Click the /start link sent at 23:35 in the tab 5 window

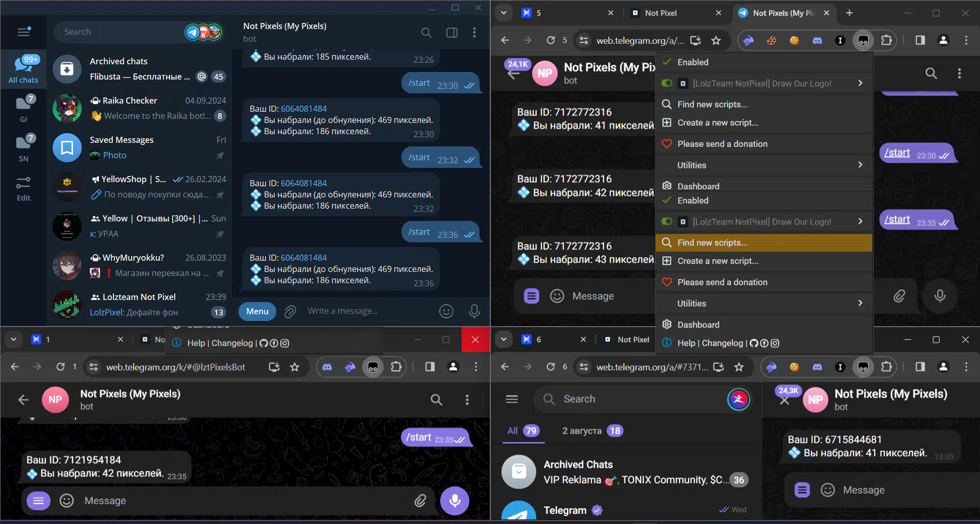coord(897,219)
